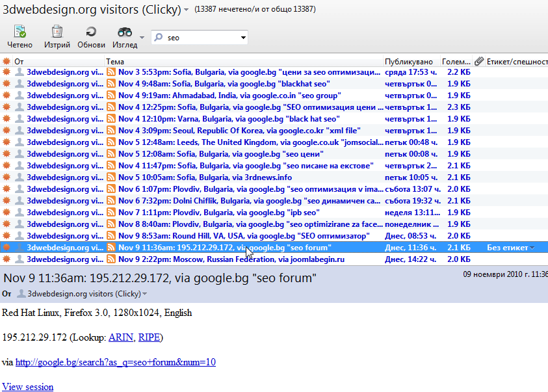Image resolution: width=548 pixels, height=392 pixels.
Task: Sort by the Публикувано column header
Action: coord(411,62)
